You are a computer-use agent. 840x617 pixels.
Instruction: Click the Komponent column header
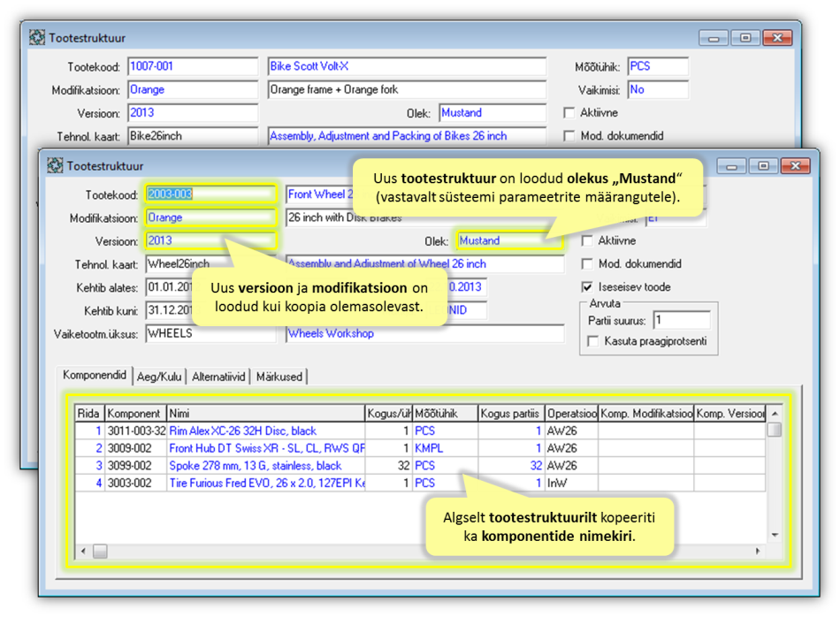135,414
